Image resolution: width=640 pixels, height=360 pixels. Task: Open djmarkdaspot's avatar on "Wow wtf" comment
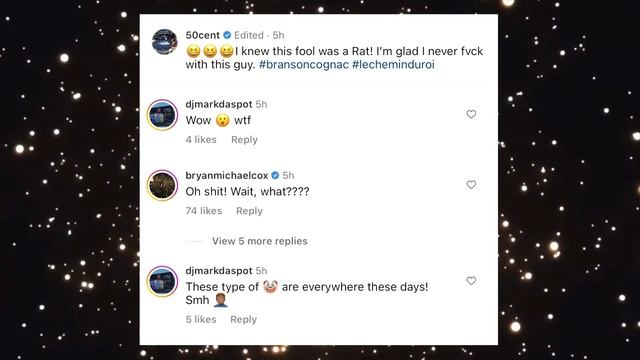(x=162, y=115)
